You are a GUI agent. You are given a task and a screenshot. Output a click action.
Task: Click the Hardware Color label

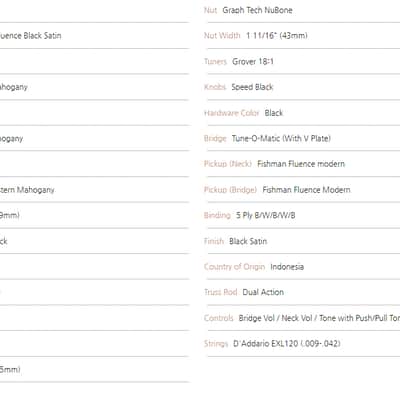click(x=232, y=113)
